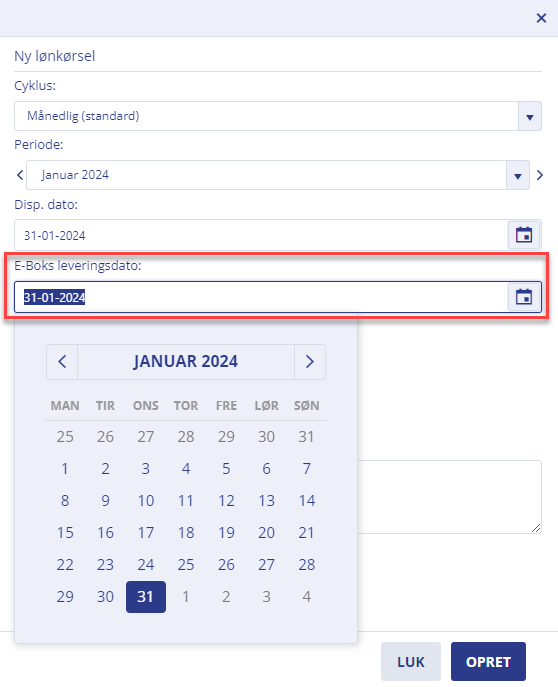Viewport: 558px width, 687px height.
Task: Open the Periode dropdown arrow
Action: pos(518,175)
